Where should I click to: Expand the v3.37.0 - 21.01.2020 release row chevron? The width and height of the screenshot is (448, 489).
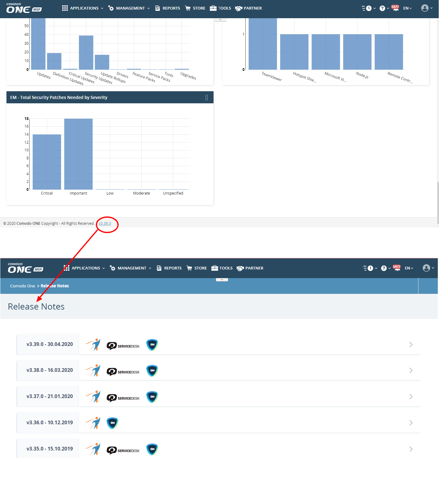click(x=411, y=397)
